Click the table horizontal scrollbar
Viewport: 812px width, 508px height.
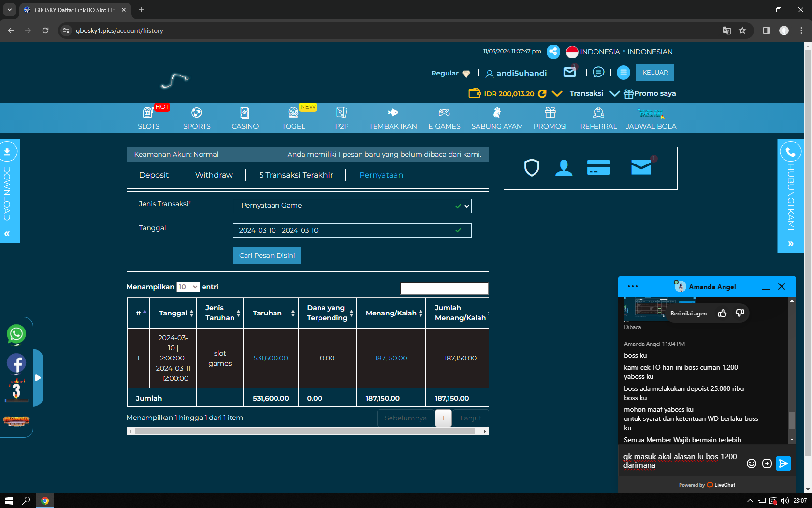tap(304, 432)
